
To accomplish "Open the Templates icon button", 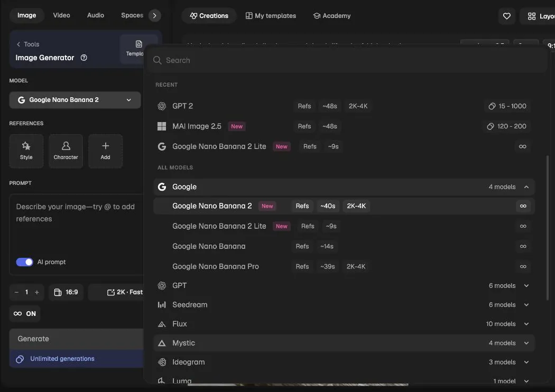I will point(135,49).
